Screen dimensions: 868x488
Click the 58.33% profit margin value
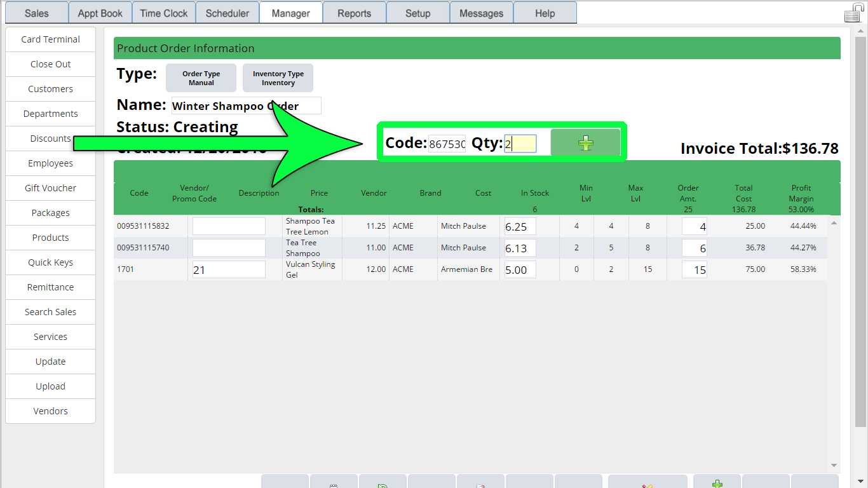[x=802, y=269]
